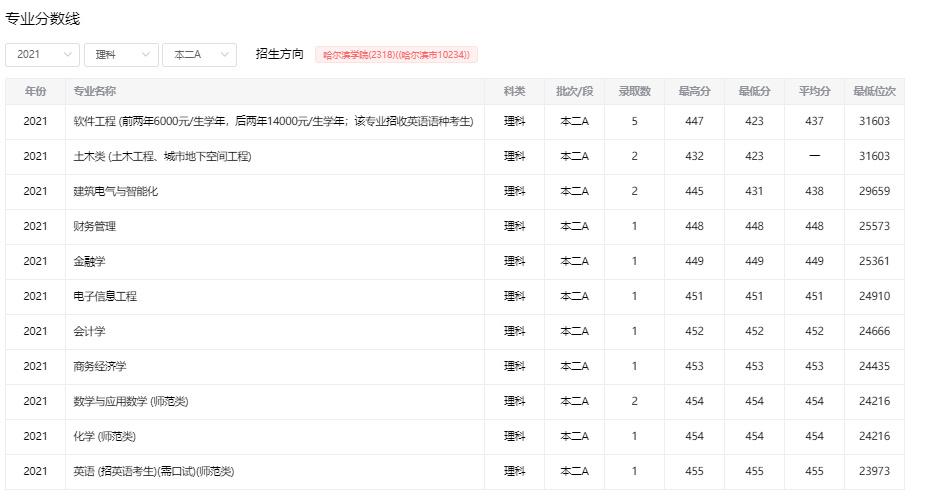
Task: Open the 理科 subject dropdown
Action: point(121,55)
